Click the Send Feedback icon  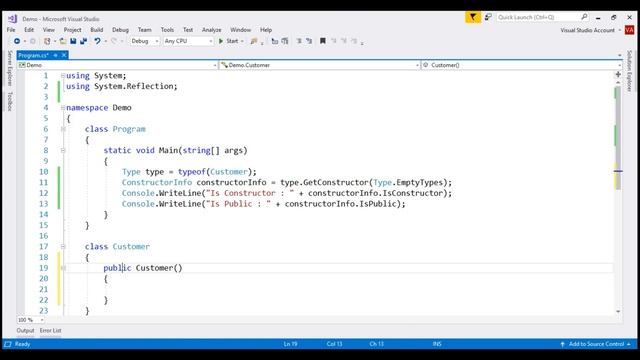coord(488,17)
